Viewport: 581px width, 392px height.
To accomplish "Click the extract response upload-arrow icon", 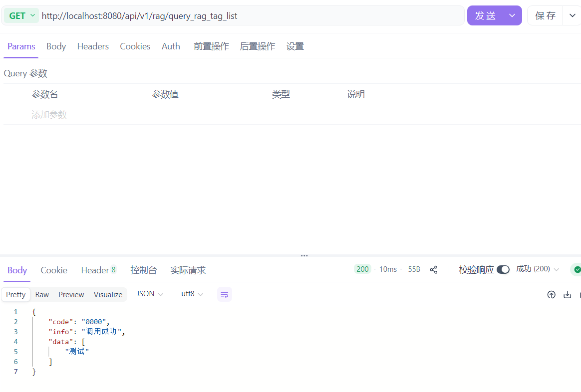I will point(551,295).
